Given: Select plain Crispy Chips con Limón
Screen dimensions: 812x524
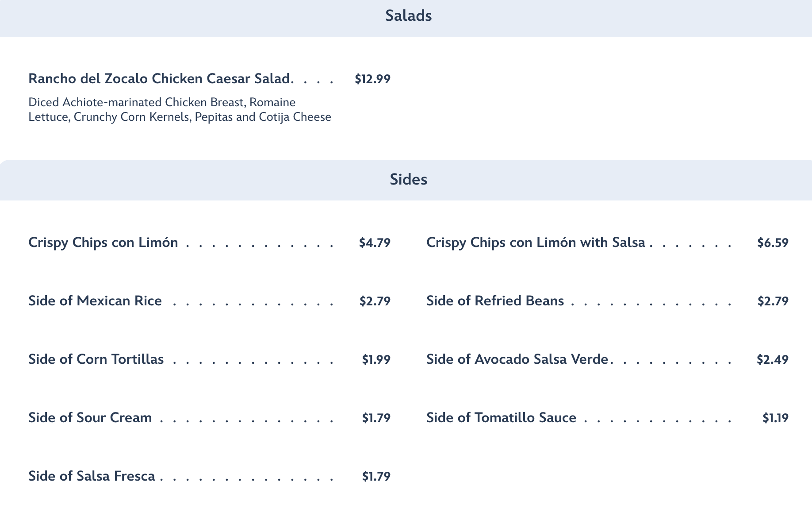Looking at the screenshot, I should [x=103, y=243].
